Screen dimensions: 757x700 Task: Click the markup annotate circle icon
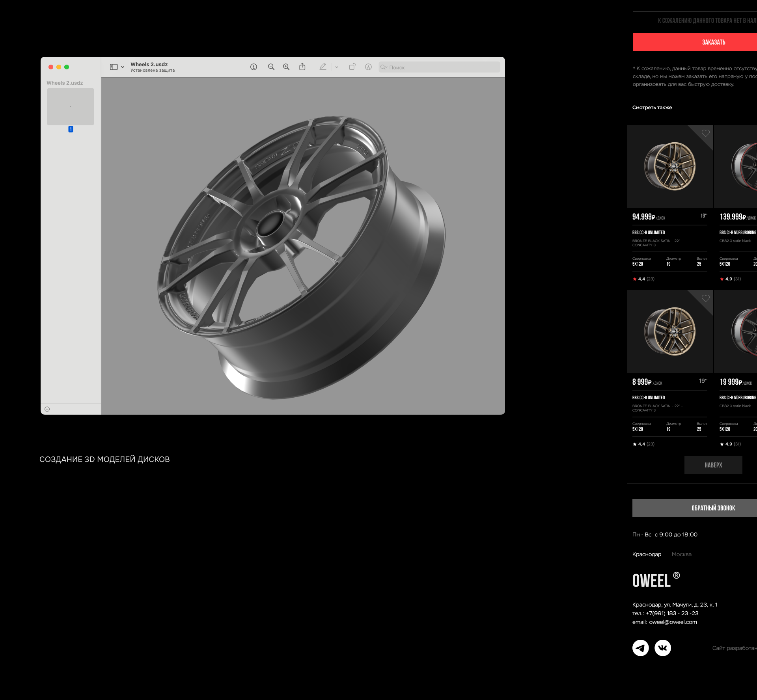[368, 67]
